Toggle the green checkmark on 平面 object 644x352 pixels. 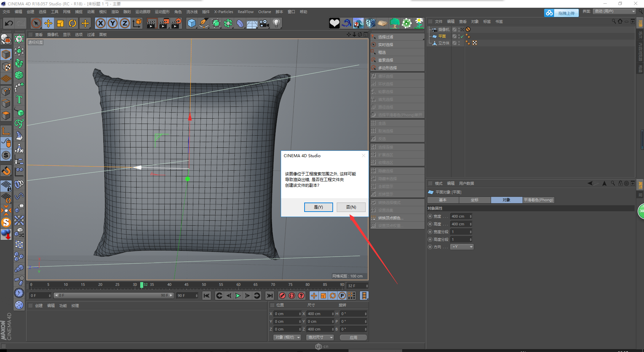pyautogui.click(x=462, y=36)
